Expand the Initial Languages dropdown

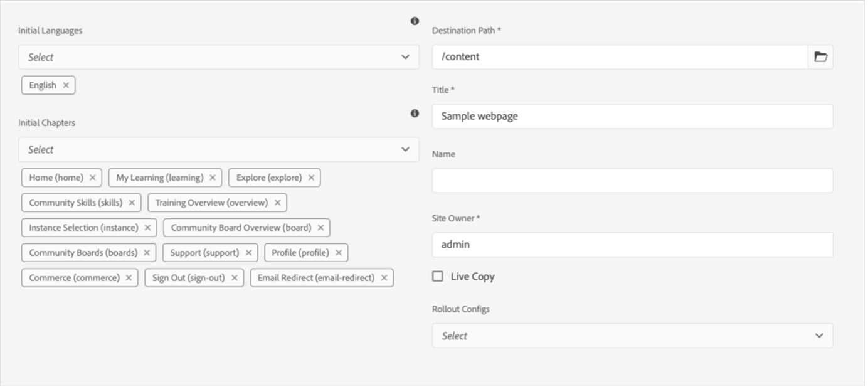coord(405,57)
